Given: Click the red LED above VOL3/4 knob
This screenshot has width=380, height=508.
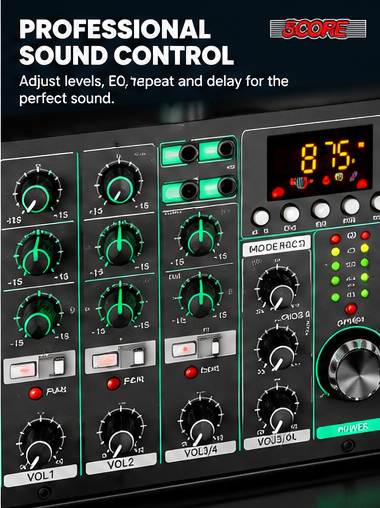Looking at the screenshot, I should point(191,372).
